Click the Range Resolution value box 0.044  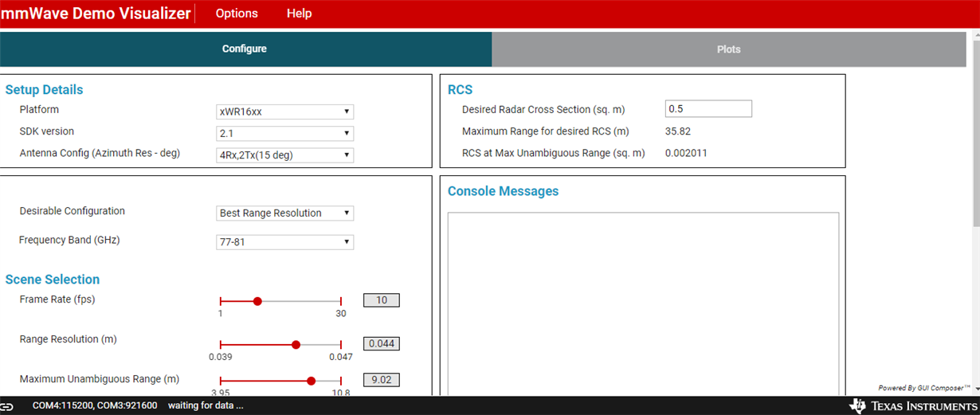point(382,343)
